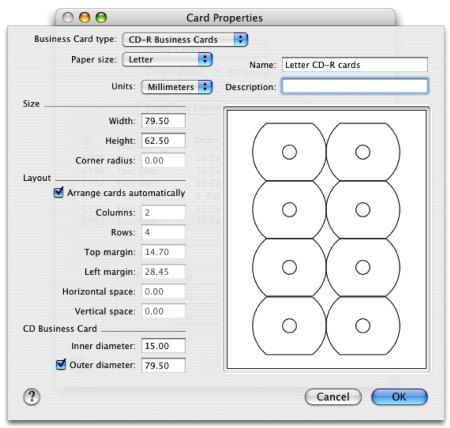450x428 pixels.
Task: Open the help question mark button
Action: pyautogui.click(x=32, y=396)
